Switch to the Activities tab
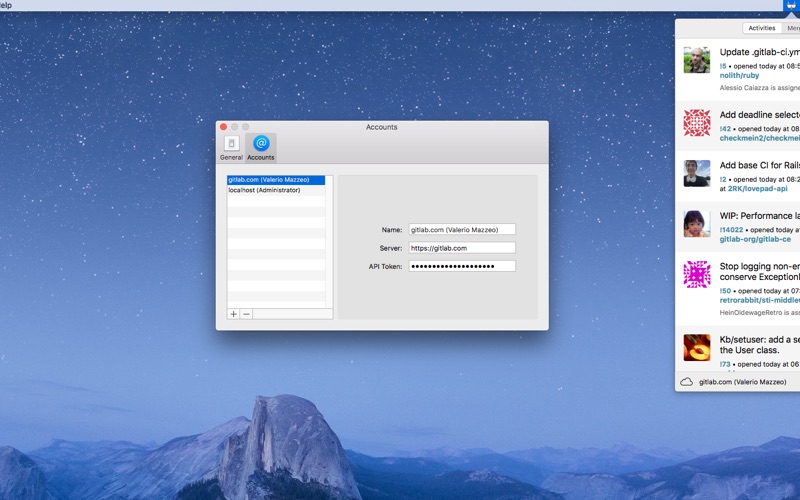 [762, 28]
